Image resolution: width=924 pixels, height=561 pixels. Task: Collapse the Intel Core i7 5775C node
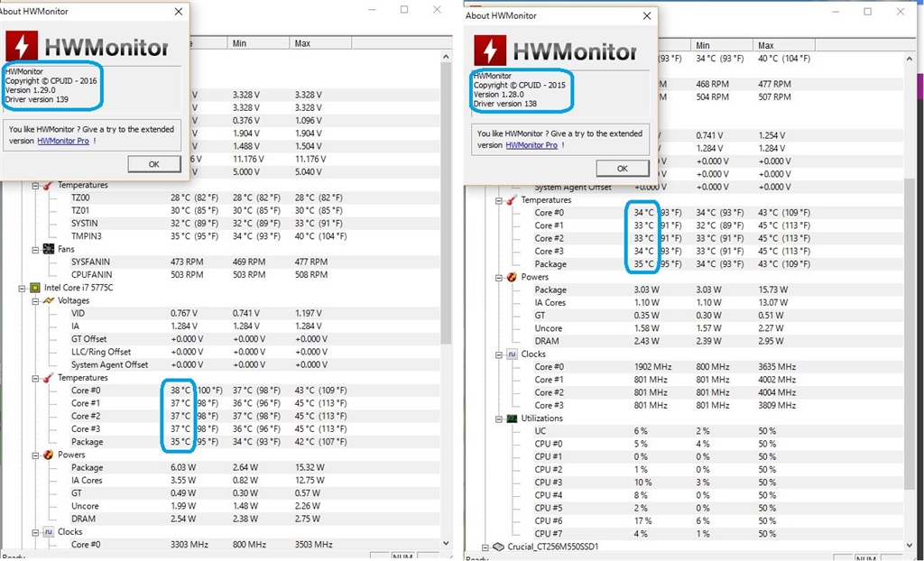tap(22, 288)
